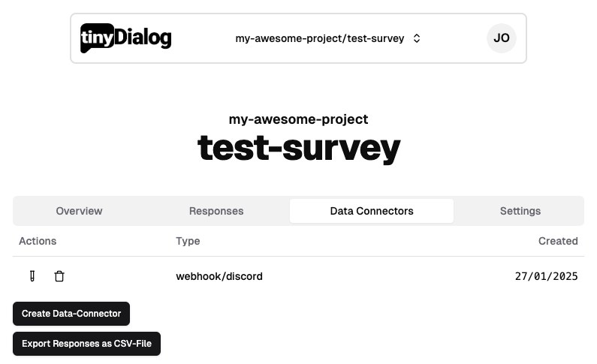The width and height of the screenshot is (597, 364).
Task: Click the Type column header
Action: [x=188, y=241]
